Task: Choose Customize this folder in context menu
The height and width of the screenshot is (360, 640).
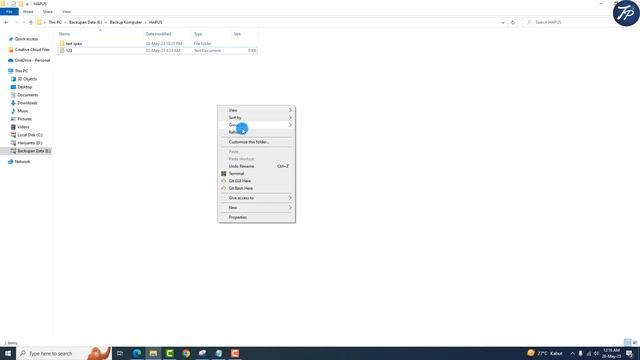Action: click(x=256, y=142)
